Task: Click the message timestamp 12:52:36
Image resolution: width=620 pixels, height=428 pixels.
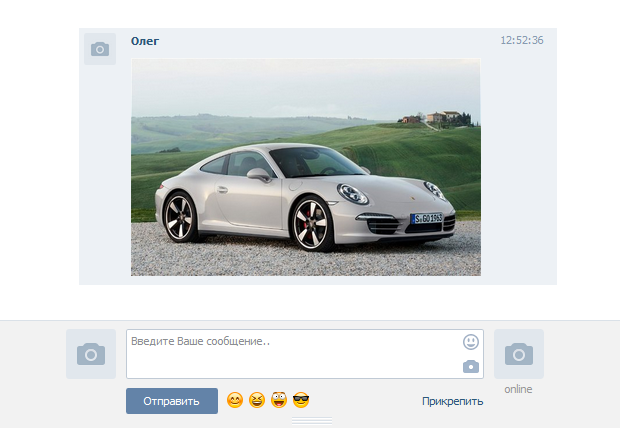Action: click(x=522, y=41)
